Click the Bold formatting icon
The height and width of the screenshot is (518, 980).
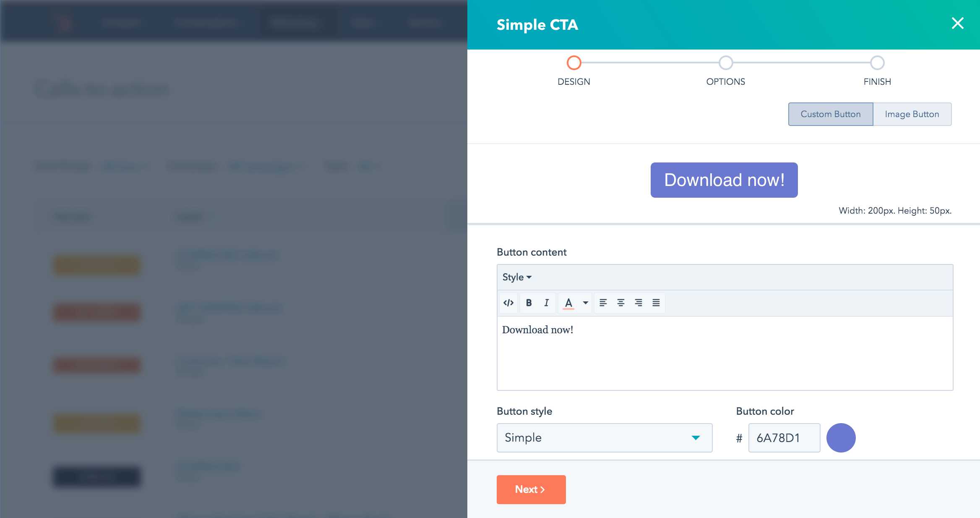(x=529, y=303)
